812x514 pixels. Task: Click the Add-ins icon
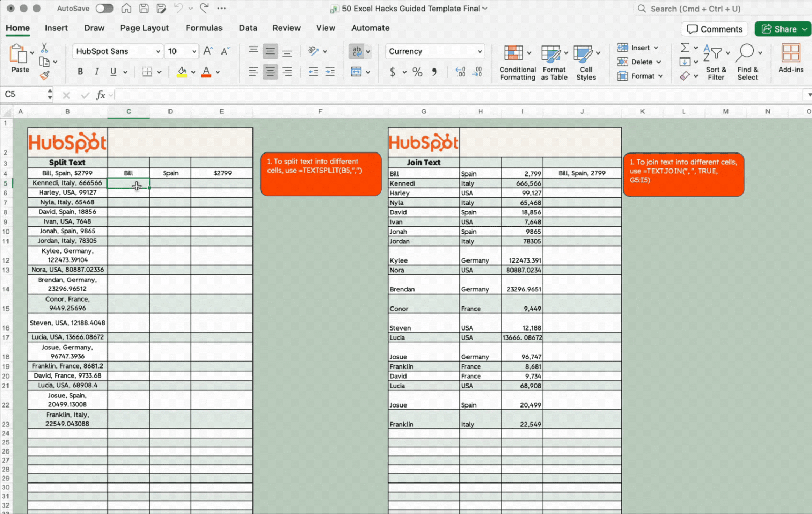click(791, 58)
